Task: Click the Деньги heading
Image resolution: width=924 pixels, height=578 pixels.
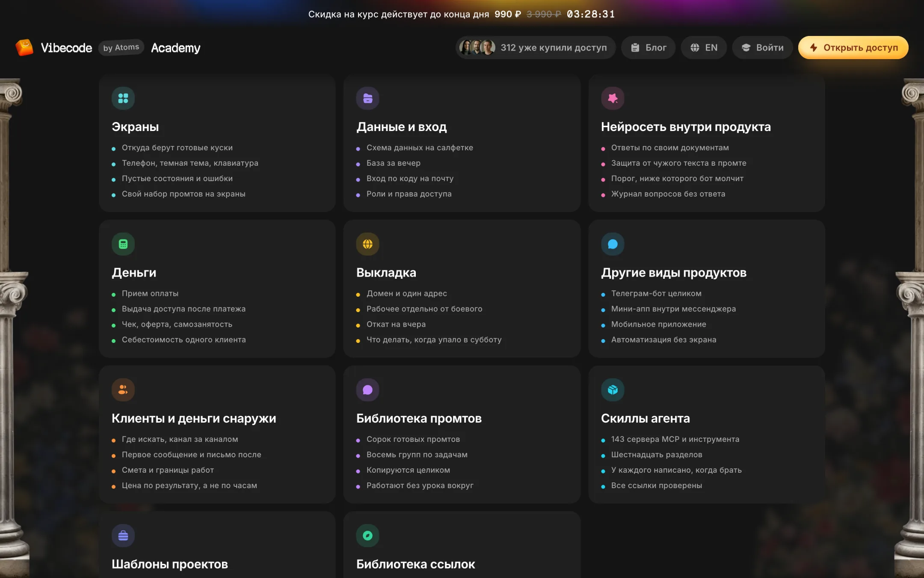Action: coord(134,273)
